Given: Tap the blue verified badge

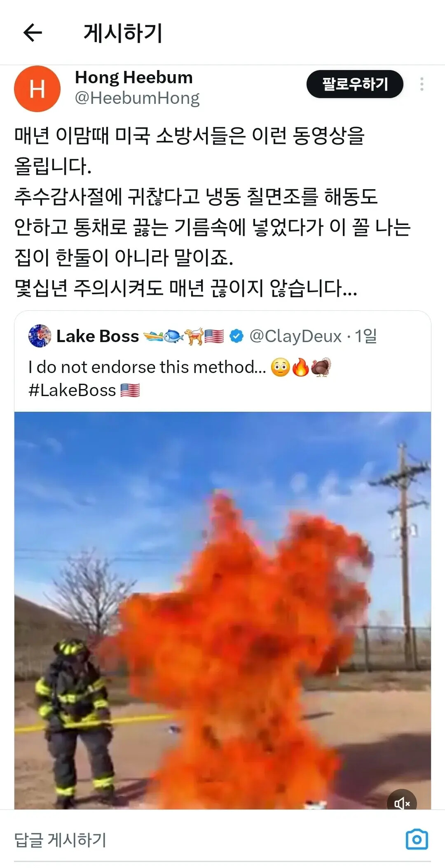Looking at the screenshot, I should click(x=237, y=336).
